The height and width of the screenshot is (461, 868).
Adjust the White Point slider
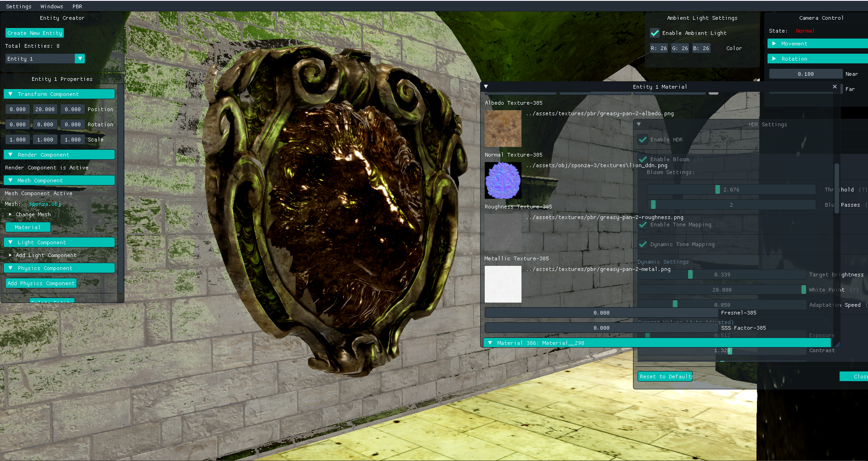(722, 290)
